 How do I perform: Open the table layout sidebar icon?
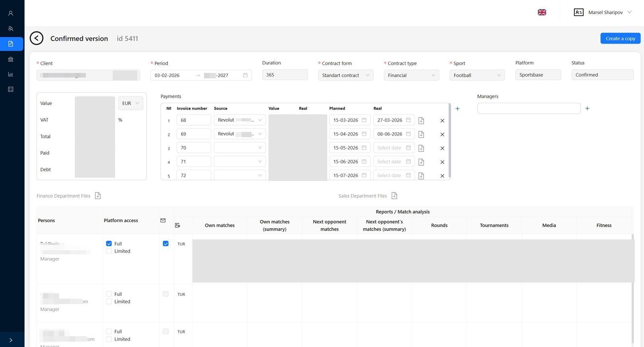click(x=11, y=89)
